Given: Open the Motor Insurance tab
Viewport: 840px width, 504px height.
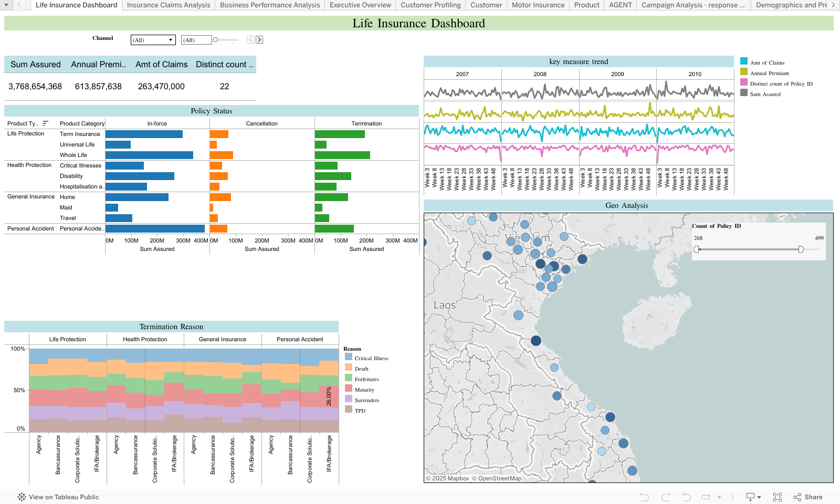Looking at the screenshot, I should pyautogui.click(x=538, y=5).
